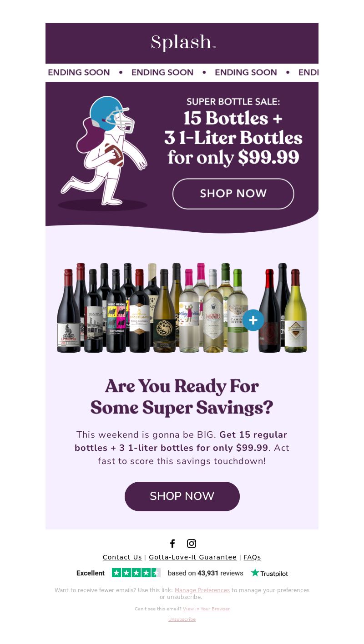Open the Gotta-Love-It Guarantee link
This screenshot has height=644, width=364.
coord(193,557)
